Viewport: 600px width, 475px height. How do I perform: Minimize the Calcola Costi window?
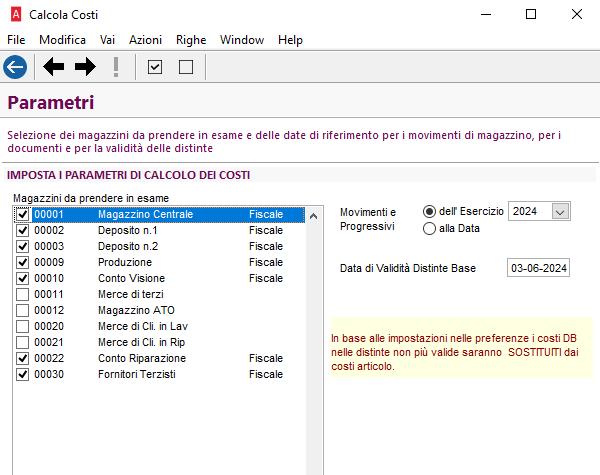coord(486,15)
